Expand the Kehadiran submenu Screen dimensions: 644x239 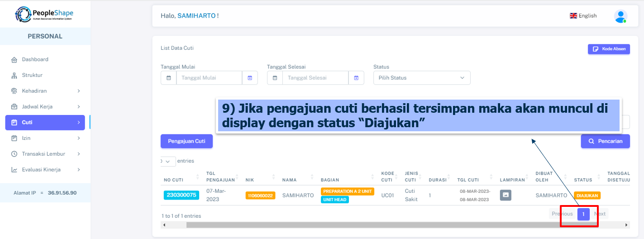coord(78,91)
